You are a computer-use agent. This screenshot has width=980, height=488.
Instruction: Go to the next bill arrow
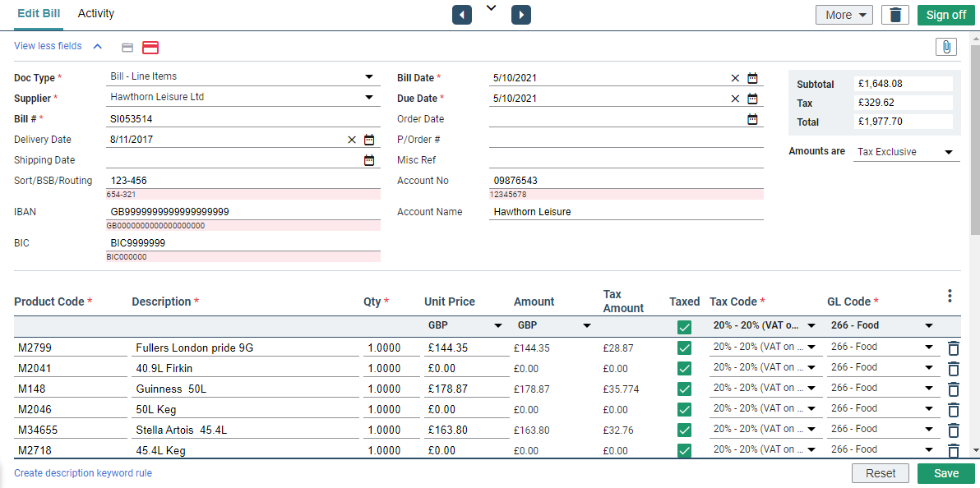(x=521, y=14)
